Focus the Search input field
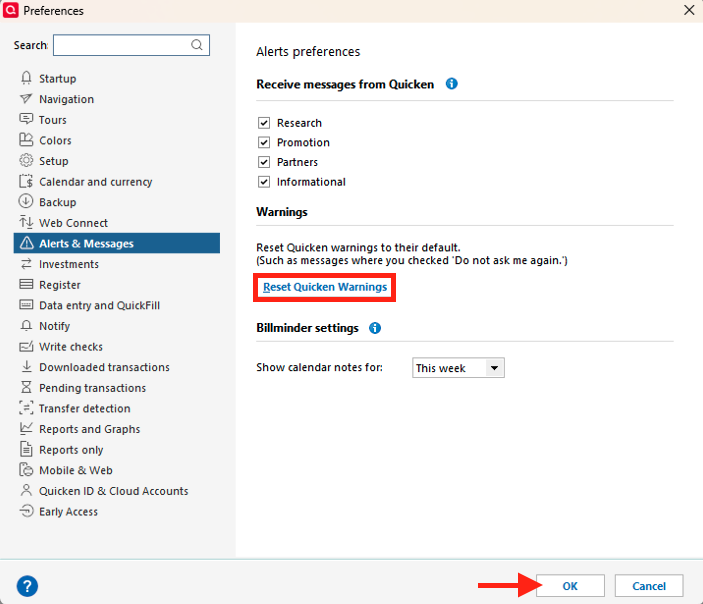The height and width of the screenshot is (604, 703). [x=131, y=45]
